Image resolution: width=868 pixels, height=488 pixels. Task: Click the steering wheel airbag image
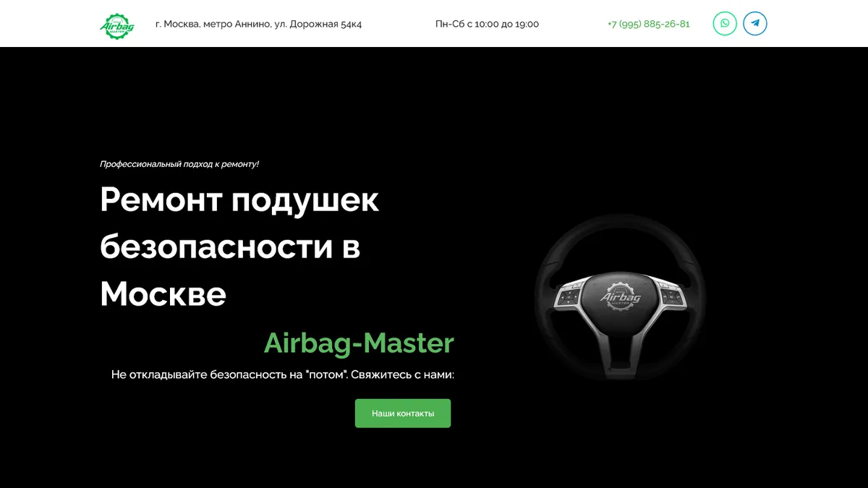click(x=621, y=297)
